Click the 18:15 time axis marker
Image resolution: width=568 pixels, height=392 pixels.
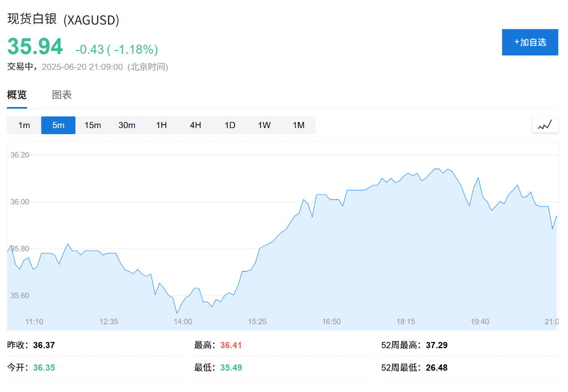405,322
